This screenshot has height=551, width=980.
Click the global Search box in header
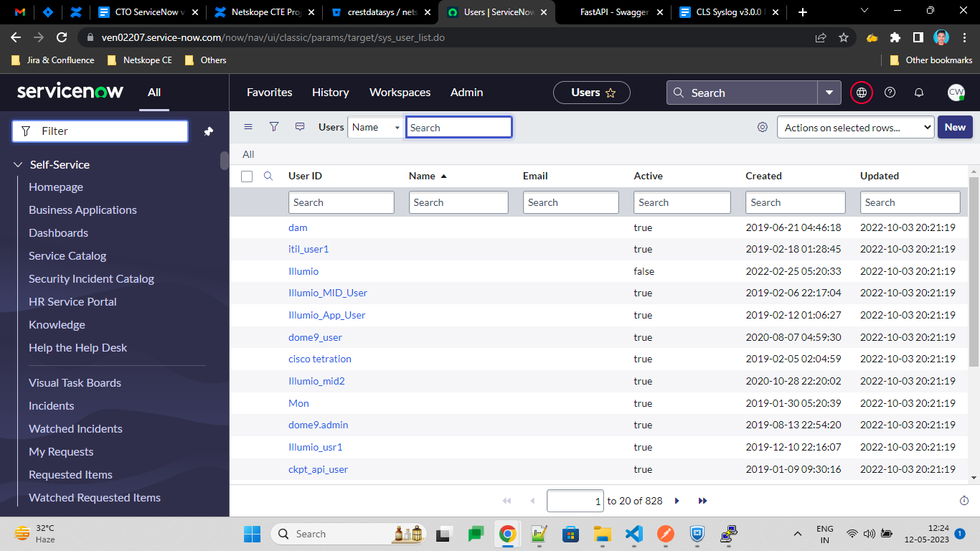coord(742,93)
